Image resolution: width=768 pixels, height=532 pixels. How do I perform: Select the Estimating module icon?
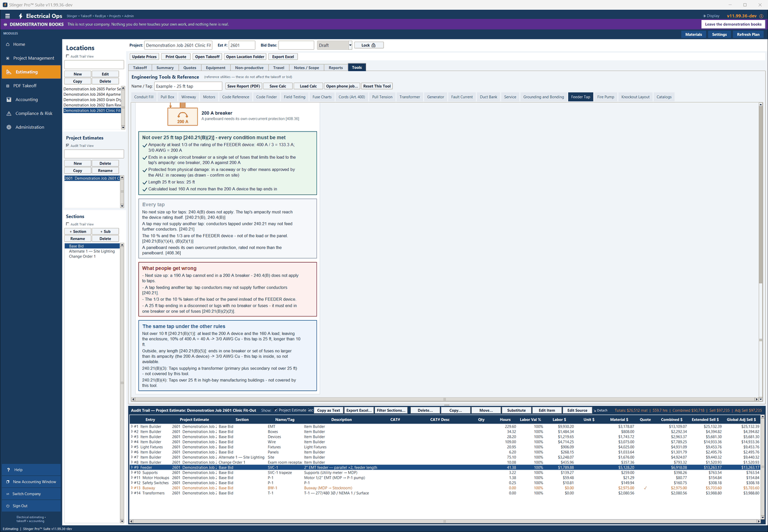(9, 72)
